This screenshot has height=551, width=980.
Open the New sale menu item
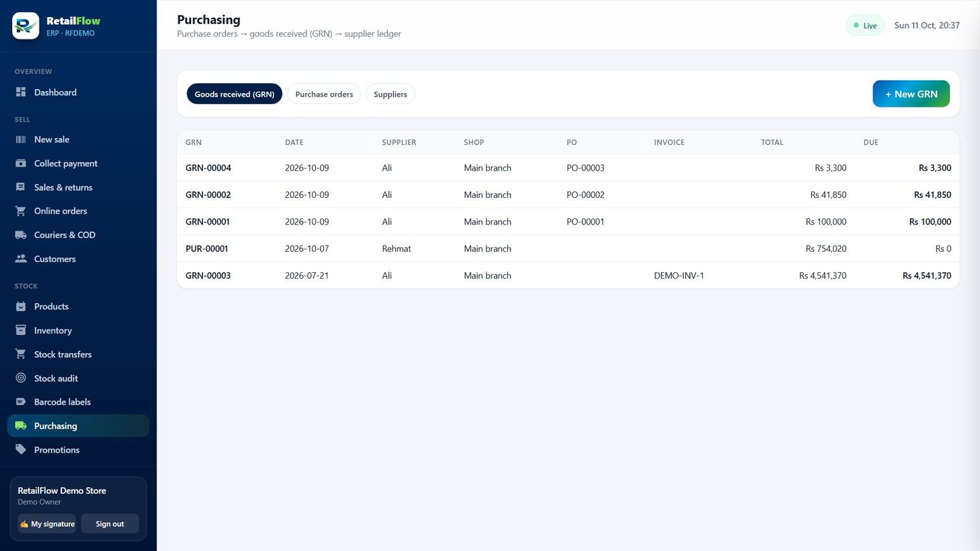click(78, 139)
